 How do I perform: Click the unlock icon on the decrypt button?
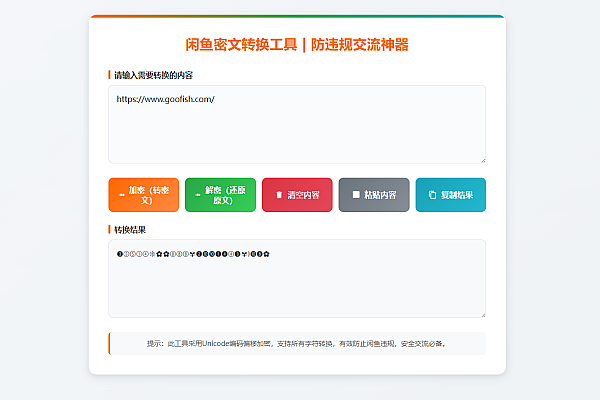[x=198, y=195]
